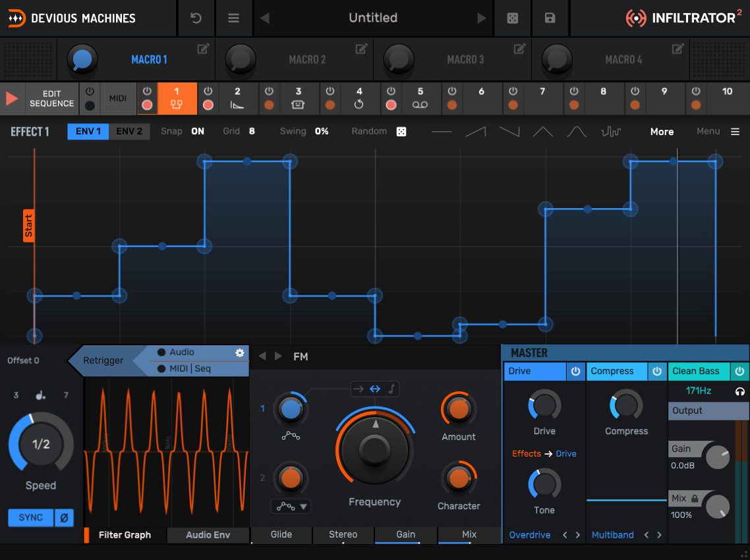Choose the triangle envelope shape
This screenshot has width=750, height=560.
click(543, 132)
